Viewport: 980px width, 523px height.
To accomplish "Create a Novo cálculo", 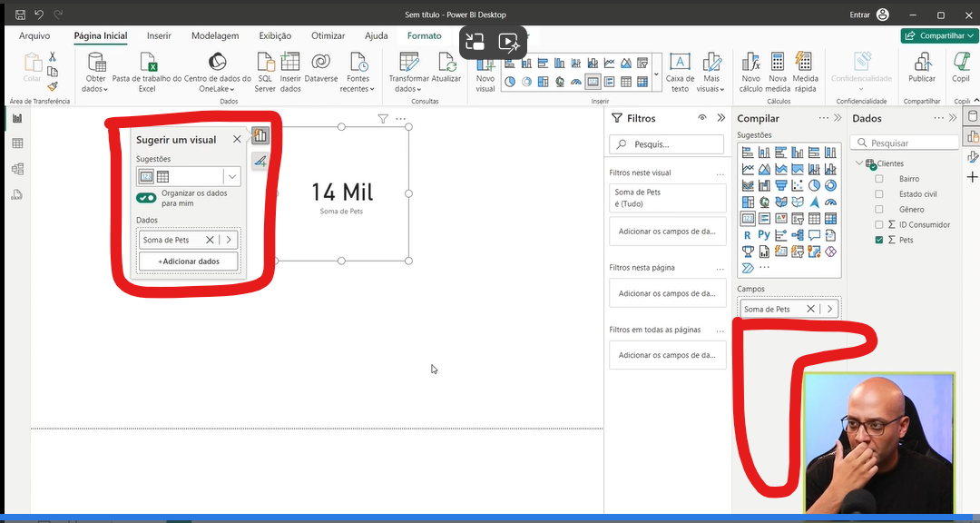I will click(750, 72).
